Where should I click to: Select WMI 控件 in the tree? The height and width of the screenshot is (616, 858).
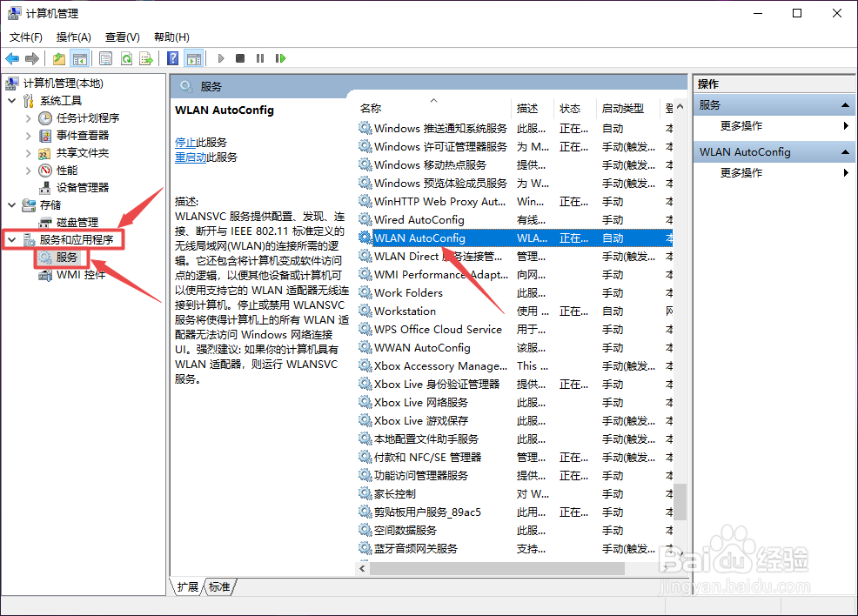pos(80,275)
